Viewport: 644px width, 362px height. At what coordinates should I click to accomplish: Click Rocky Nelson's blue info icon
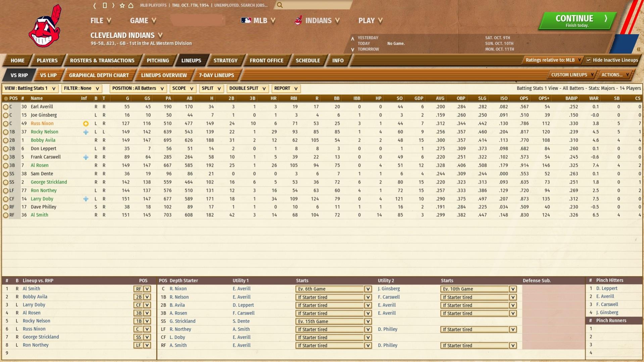pos(86,132)
